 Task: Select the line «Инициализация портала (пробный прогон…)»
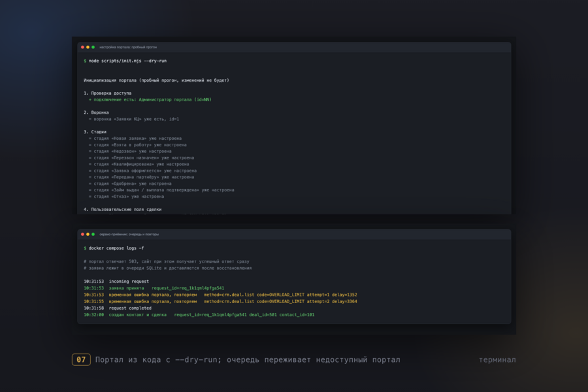(156, 80)
